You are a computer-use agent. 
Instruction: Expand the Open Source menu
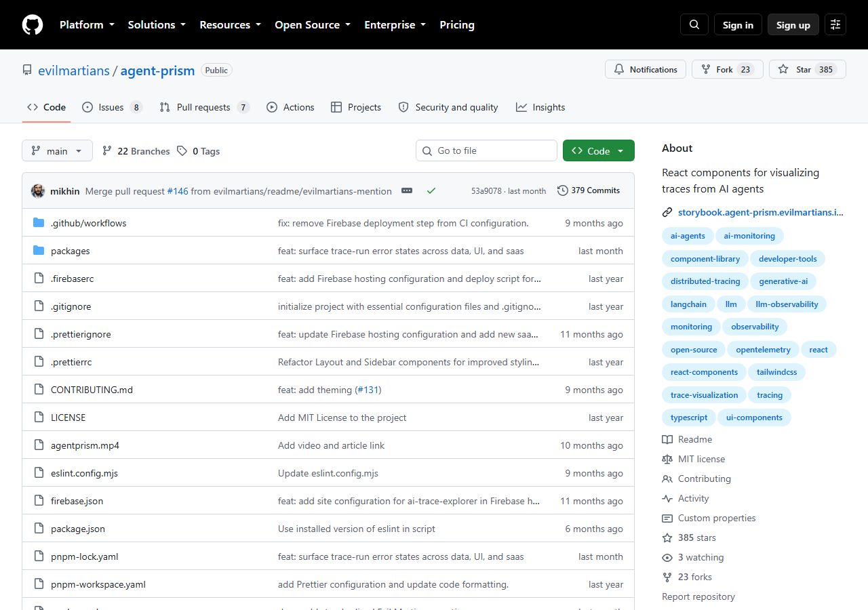[313, 24]
